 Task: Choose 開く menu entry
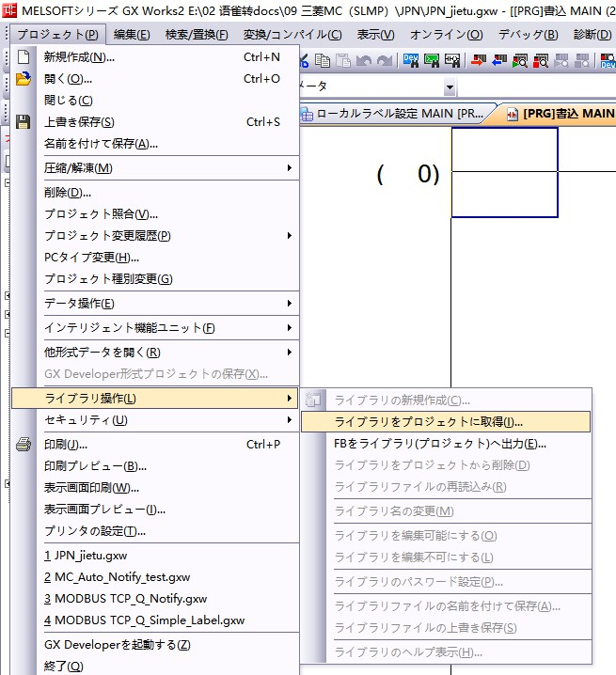(155, 79)
